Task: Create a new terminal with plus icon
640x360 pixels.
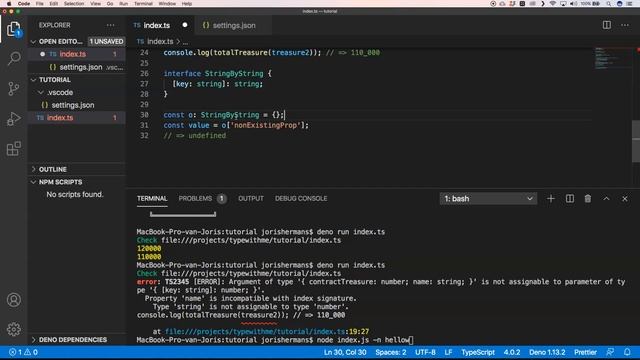Action: click(551, 199)
